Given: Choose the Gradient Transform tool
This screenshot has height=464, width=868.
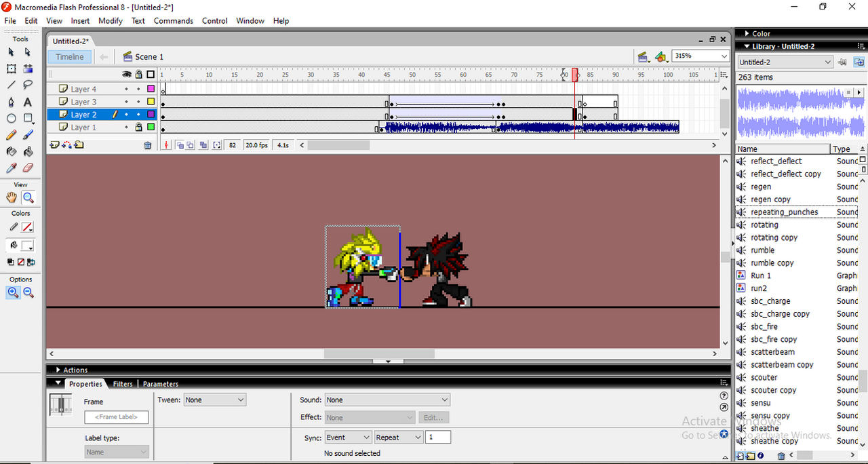Looking at the screenshot, I should [28, 69].
